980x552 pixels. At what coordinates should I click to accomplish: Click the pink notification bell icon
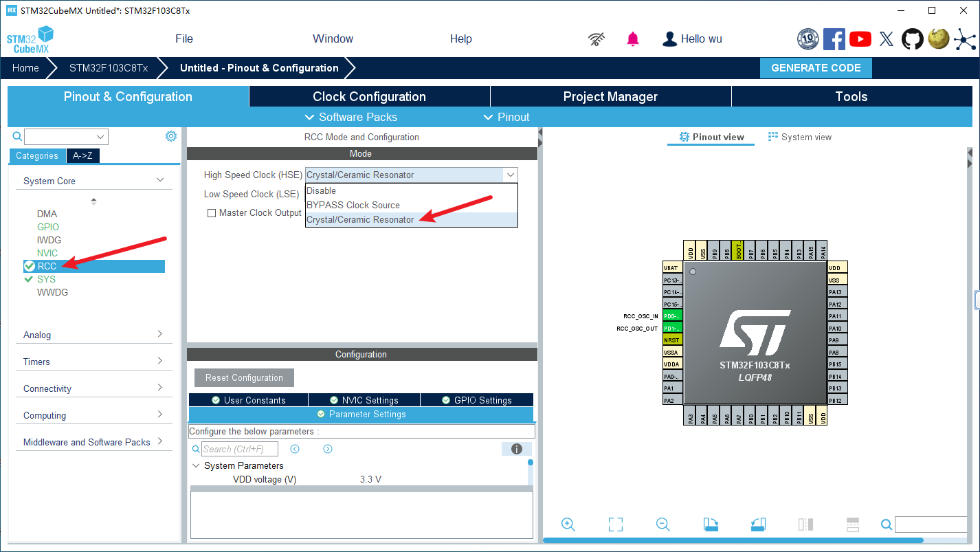pyautogui.click(x=633, y=39)
